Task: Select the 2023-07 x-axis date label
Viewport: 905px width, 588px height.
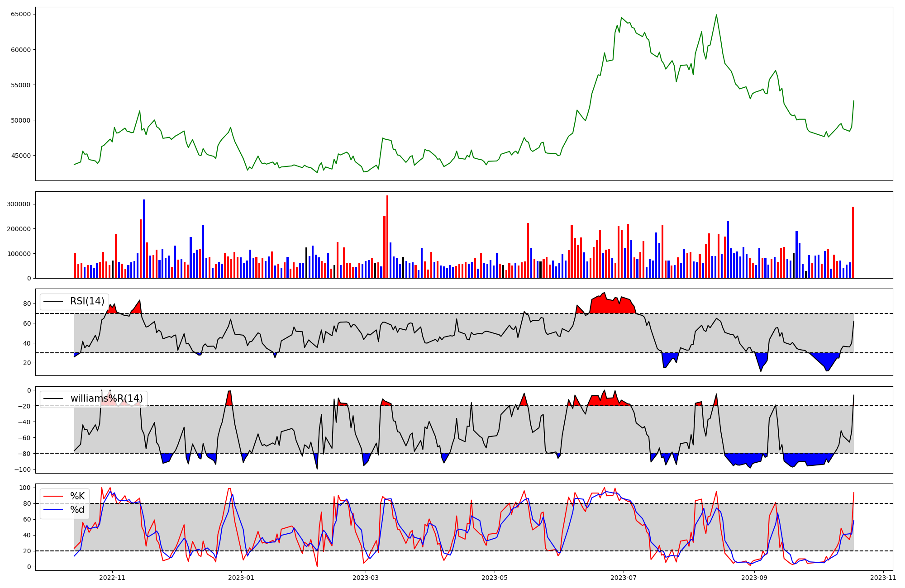Action: [624, 578]
